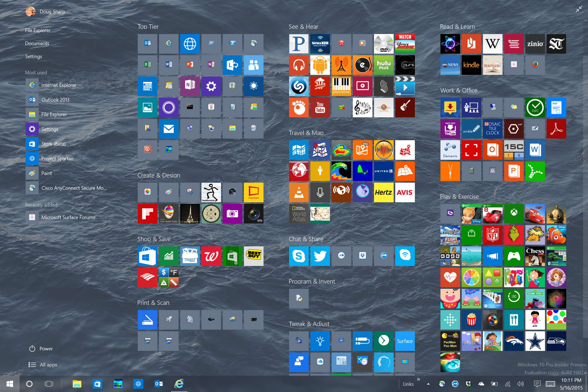
Task: Open the touch keyboard from the taskbar
Action: click(550, 384)
